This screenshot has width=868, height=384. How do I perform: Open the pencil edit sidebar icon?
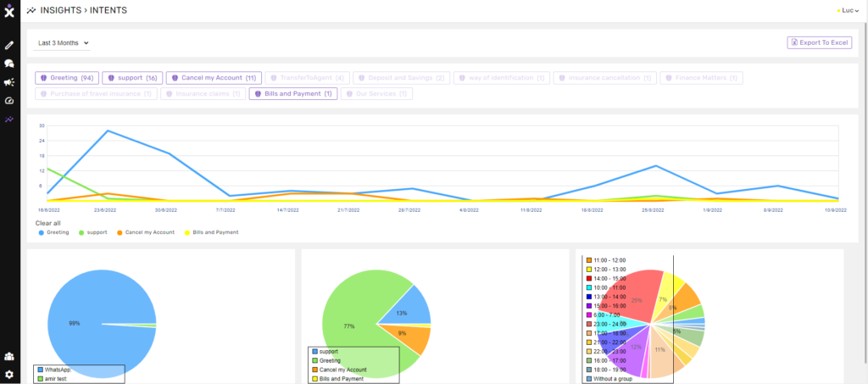[x=8, y=45]
